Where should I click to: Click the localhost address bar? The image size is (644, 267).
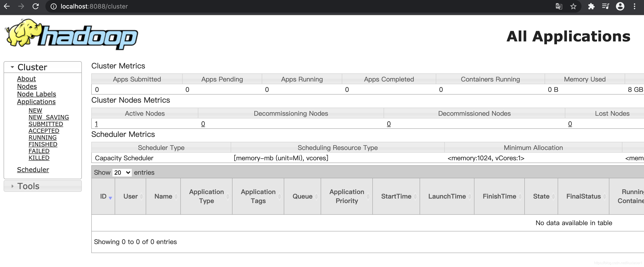tap(94, 6)
